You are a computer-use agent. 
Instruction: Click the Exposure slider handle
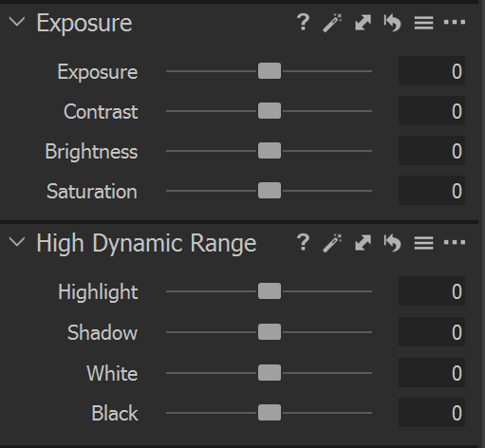tap(270, 71)
